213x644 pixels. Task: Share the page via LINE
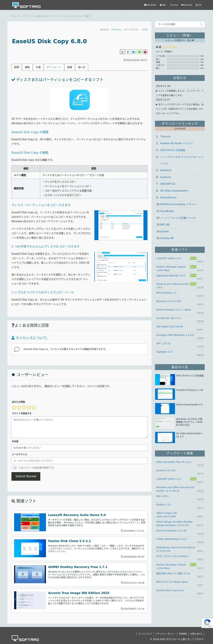click(139, 52)
